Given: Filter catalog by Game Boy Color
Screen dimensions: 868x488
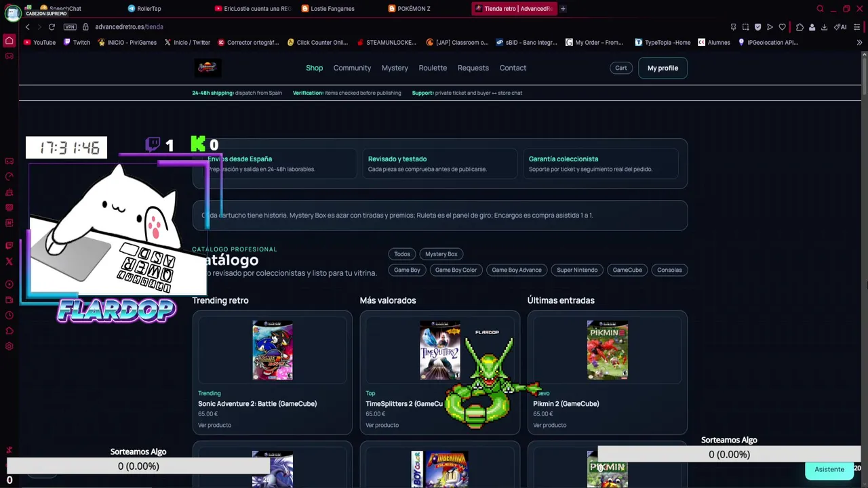Looking at the screenshot, I should pyautogui.click(x=456, y=270).
